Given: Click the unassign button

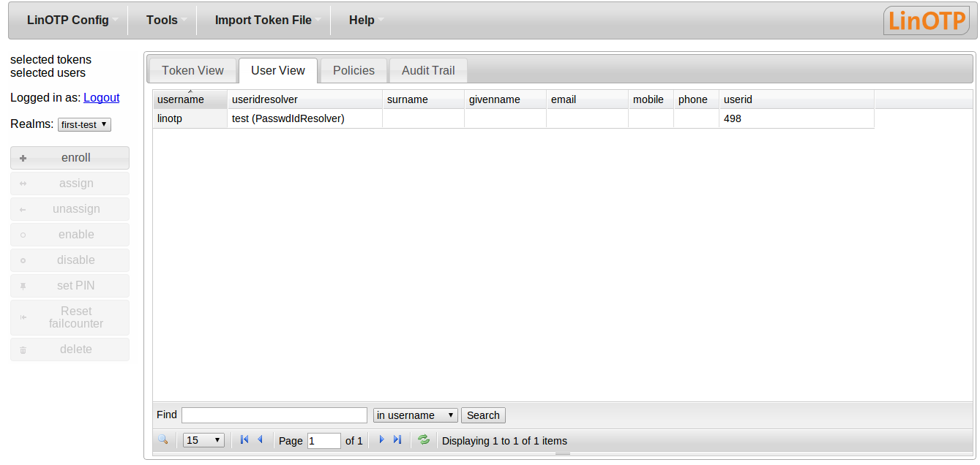Looking at the screenshot, I should pos(70,209).
